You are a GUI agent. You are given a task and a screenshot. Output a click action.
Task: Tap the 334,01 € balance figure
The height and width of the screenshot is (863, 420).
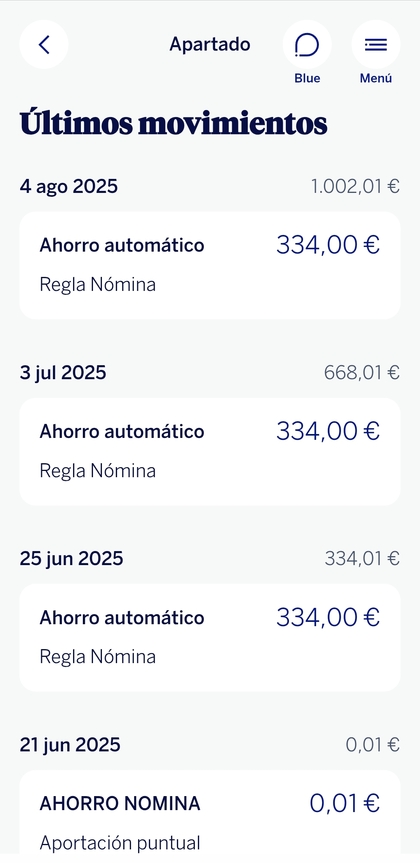click(x=362, y=559)
